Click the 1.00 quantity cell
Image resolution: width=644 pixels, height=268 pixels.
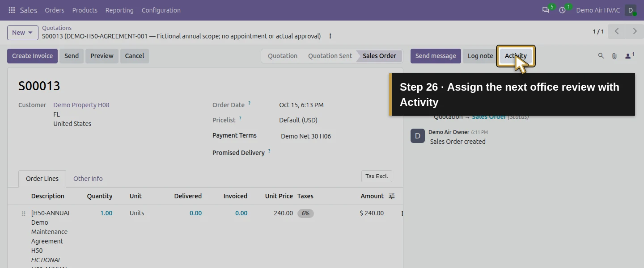(106, 214)
